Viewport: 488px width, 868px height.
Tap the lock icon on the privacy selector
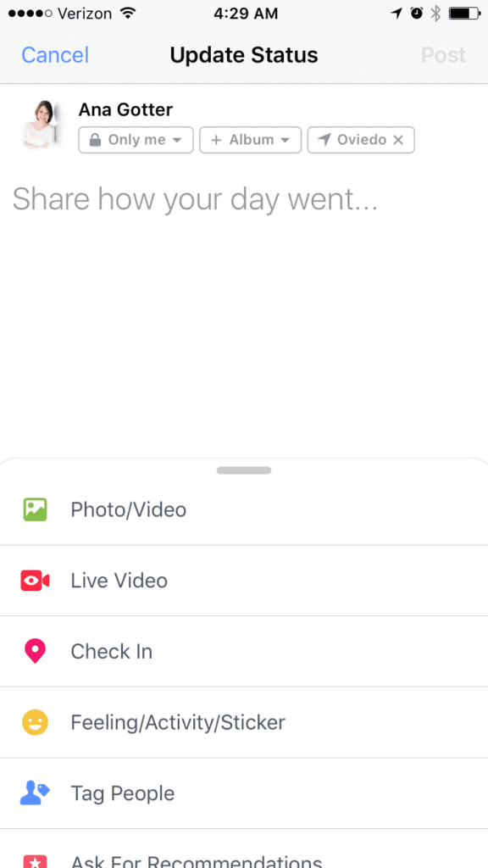coord(97,140)
